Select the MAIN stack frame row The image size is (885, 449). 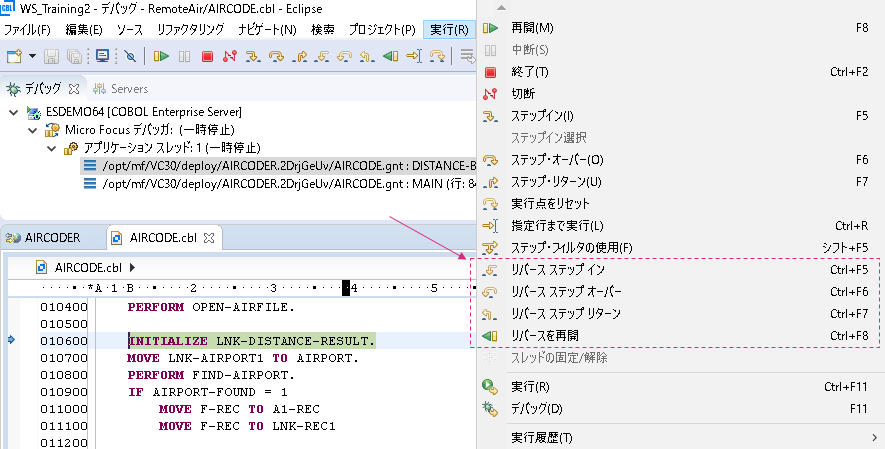279,184
